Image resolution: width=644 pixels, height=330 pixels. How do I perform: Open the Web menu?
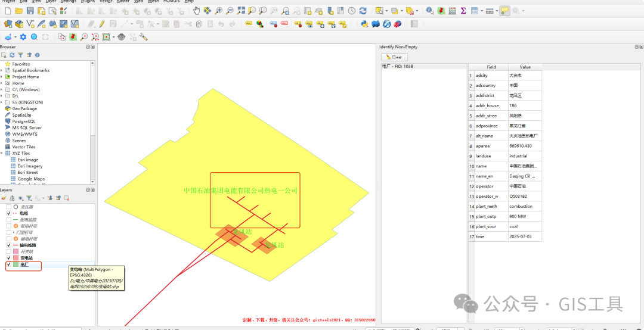click(x=139, y=1)
